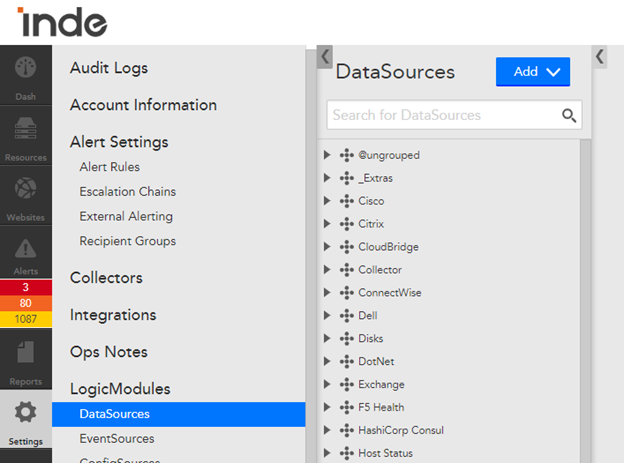The height and width of the screenshot is (463, 624).
Task: Click the search magnifier icon
Action: [569, 115]
